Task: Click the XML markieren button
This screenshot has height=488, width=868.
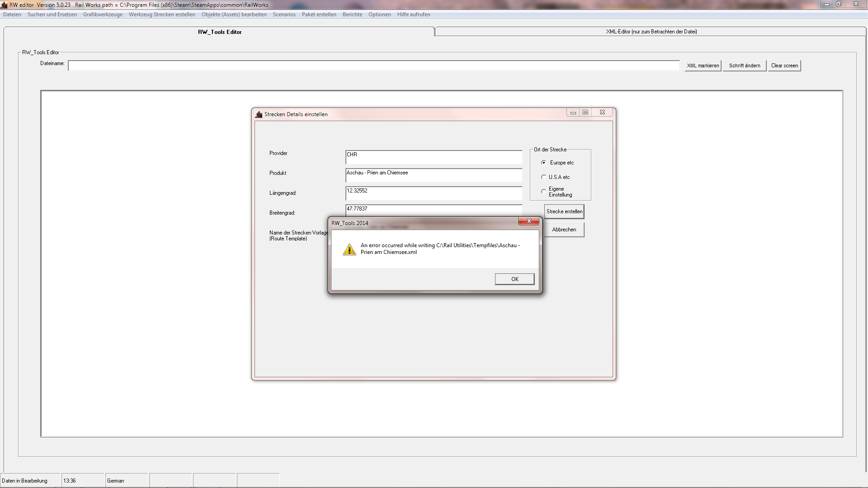Action: [x=703, y=66]
